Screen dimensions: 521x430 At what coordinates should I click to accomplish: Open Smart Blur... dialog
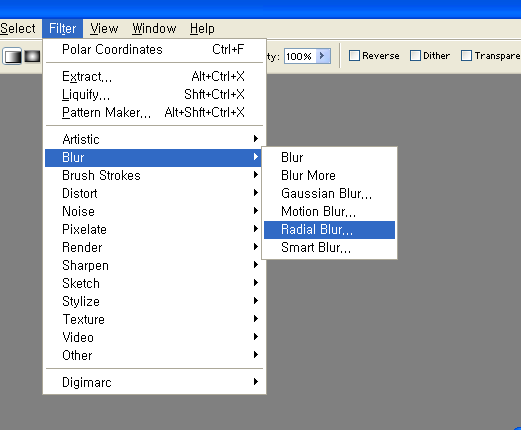click(329, 248)
